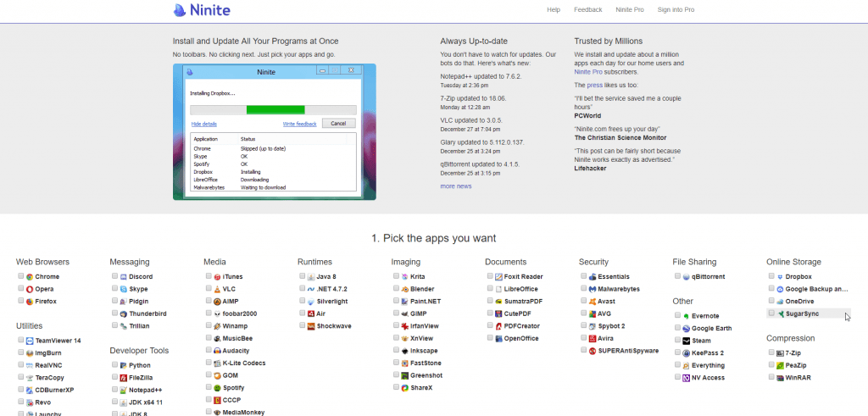This screenshot has width=868, height=416.
Task: Click the Foxit Reader icon
Action: tap(498, 276)
